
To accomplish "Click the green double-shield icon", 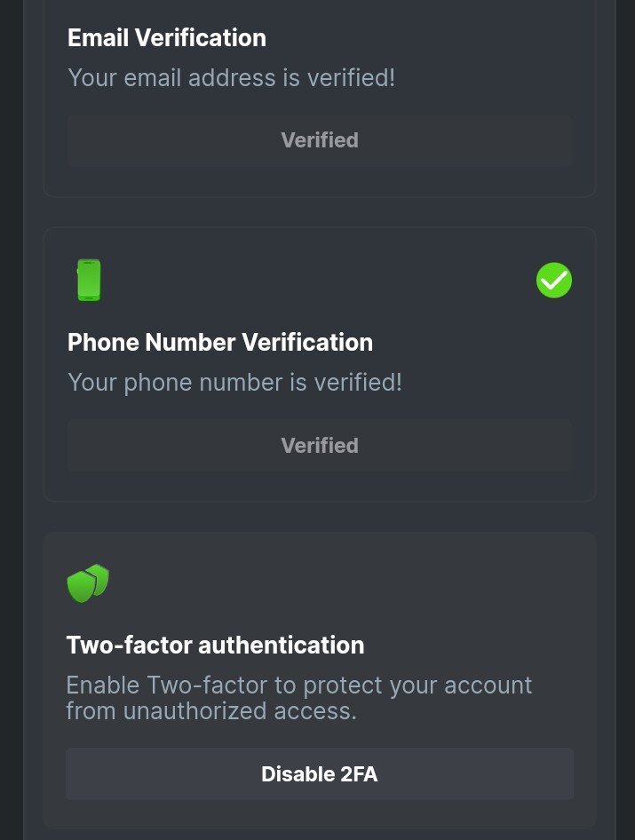I will [x=88, y=583].
